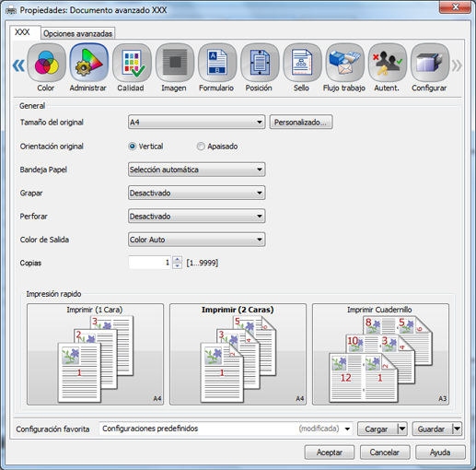The width and height of the screenshot is (476, 470).
Task: Choose Imprimir Cuadernillo quick print thumbnail
Action: 380,354
